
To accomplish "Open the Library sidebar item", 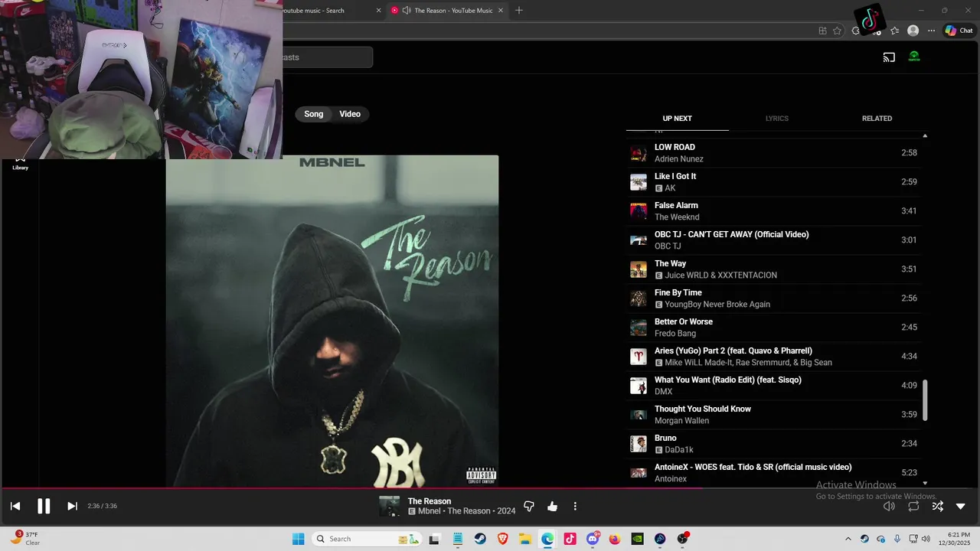I will tap(20, 164).
